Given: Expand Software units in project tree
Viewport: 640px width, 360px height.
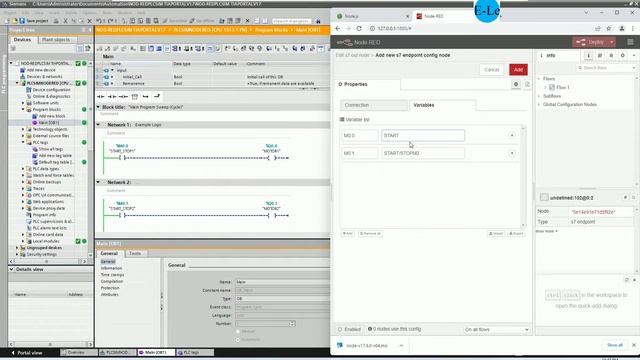Looking at the screenshot, I should 23,103.
